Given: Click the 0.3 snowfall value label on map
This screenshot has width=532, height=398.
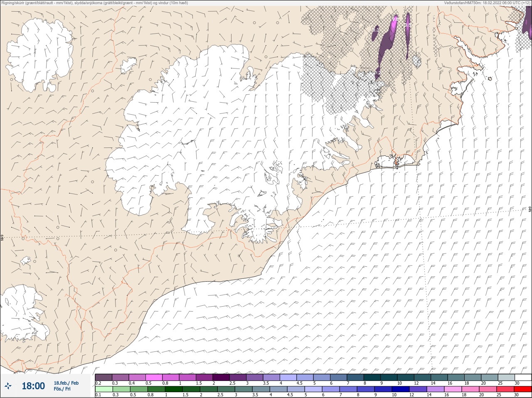Looking at the screenshot, I should (x=375, y=29).
